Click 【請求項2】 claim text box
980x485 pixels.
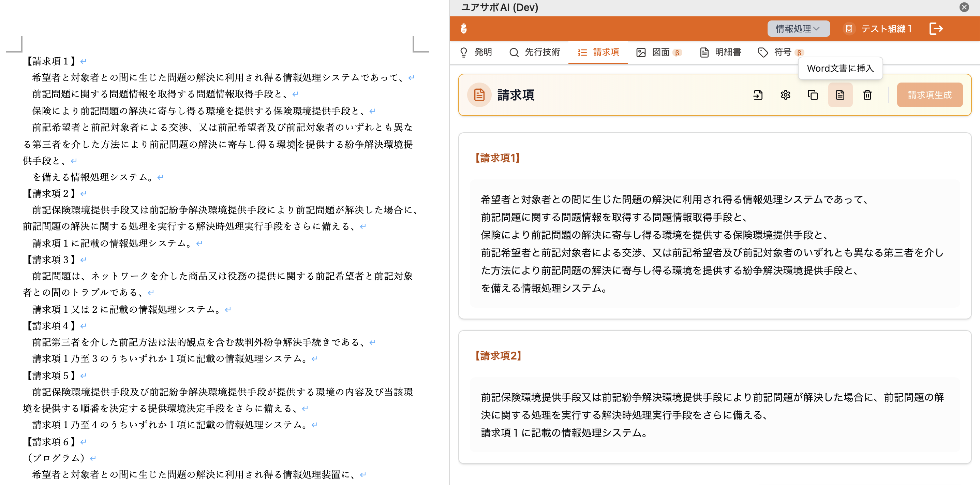(x=714, y=415)
